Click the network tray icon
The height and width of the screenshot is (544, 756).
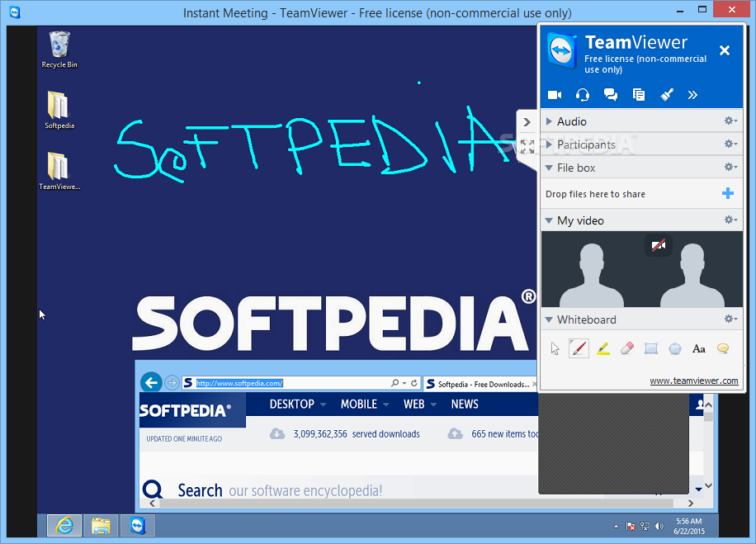pos(645,526)
